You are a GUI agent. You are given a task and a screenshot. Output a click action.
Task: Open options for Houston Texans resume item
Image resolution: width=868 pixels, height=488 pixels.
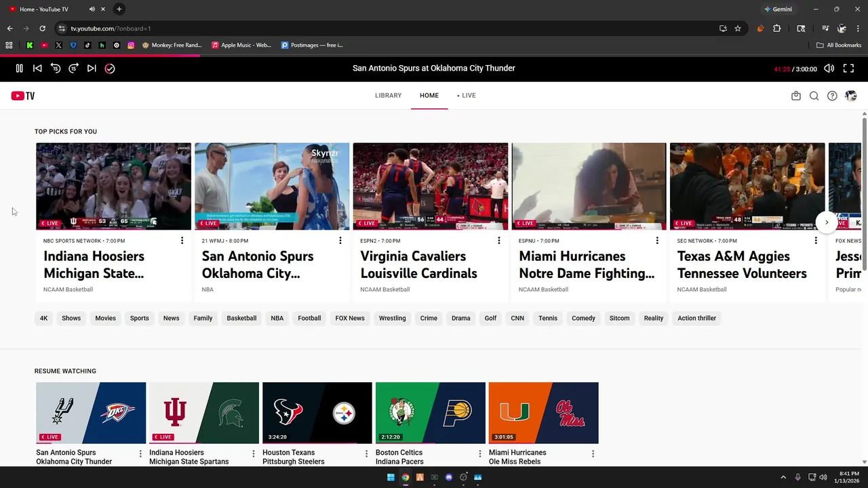pyautogui.click(x=367, y=453)
